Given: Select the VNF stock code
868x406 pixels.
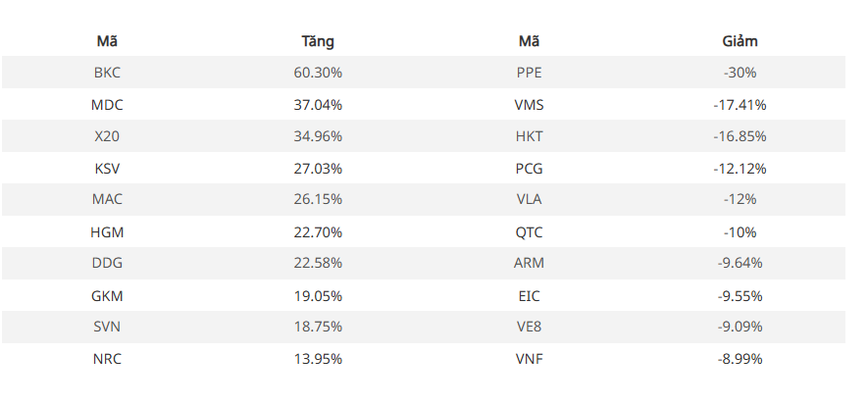Looking at the screenshot, I should click(529, 359).
